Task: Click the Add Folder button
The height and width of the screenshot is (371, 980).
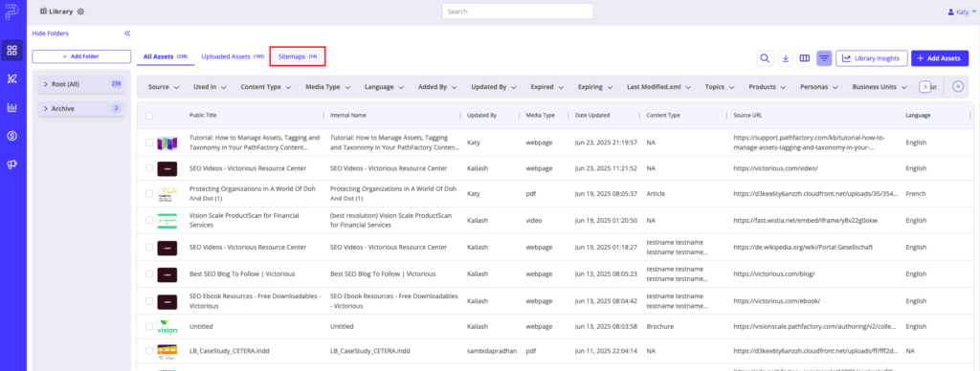Action: (81, 56)
